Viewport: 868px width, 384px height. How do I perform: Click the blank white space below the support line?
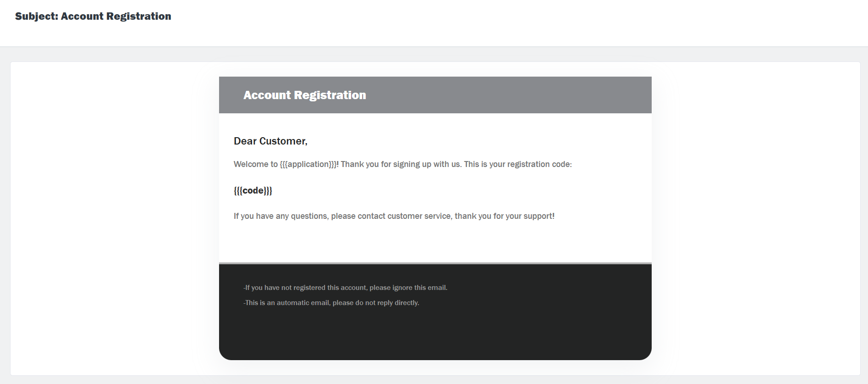pos(435,243)
